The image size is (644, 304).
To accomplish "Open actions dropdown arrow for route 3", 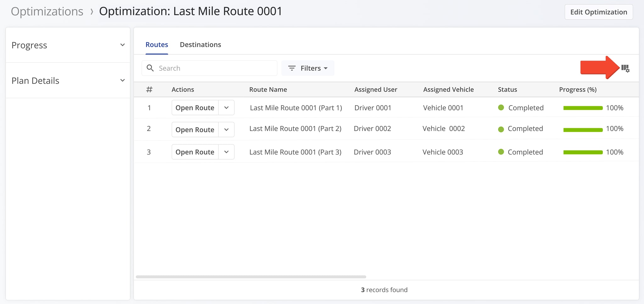I will coord(226,152).
